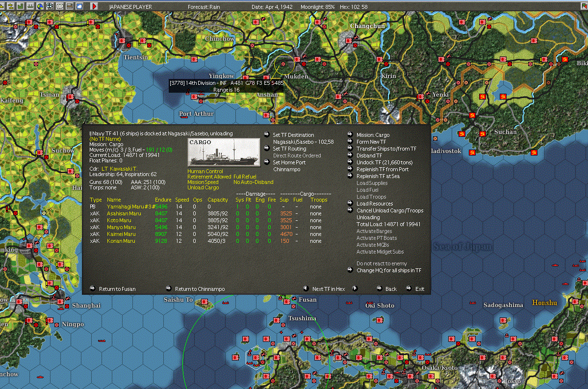
Task: Choose Transfer Ships to/from TF
Action: pyautogui.click(x=386, y=149)
